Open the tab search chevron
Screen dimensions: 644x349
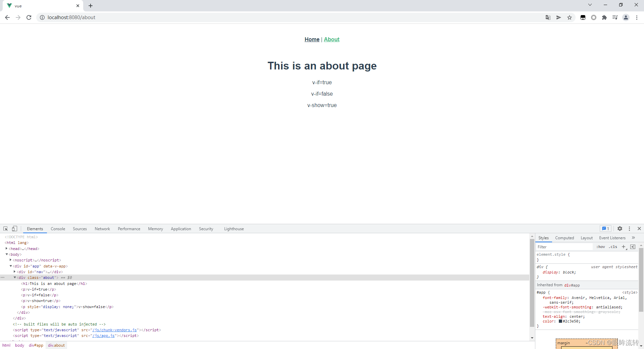coord(590,5)
